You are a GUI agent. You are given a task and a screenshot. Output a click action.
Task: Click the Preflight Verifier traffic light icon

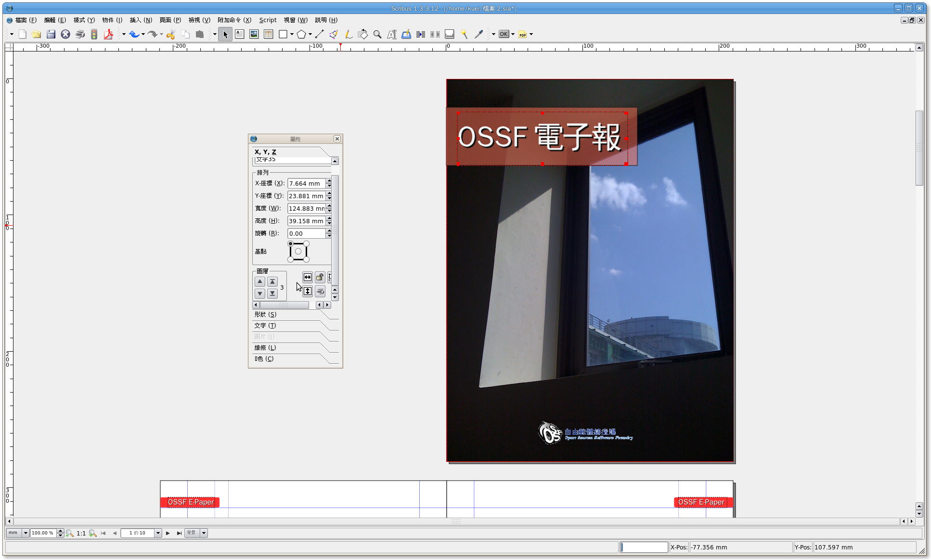click(94, 34)
